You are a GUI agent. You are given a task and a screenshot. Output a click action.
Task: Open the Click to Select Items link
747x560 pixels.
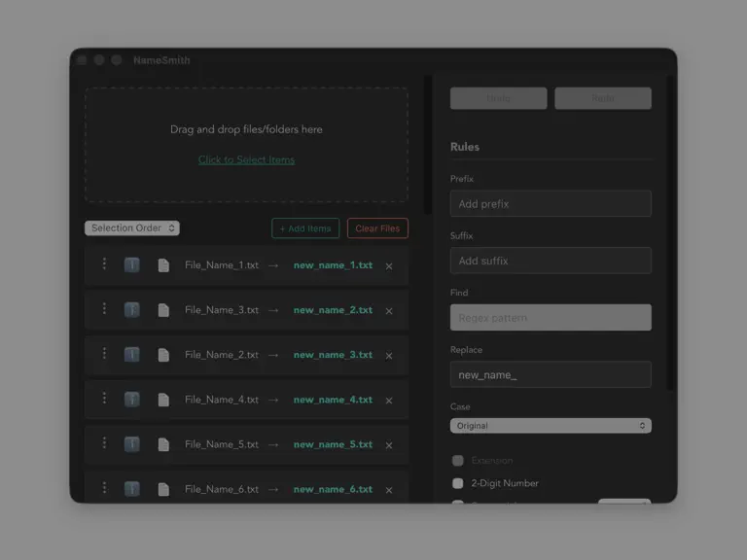click(246, 160)
